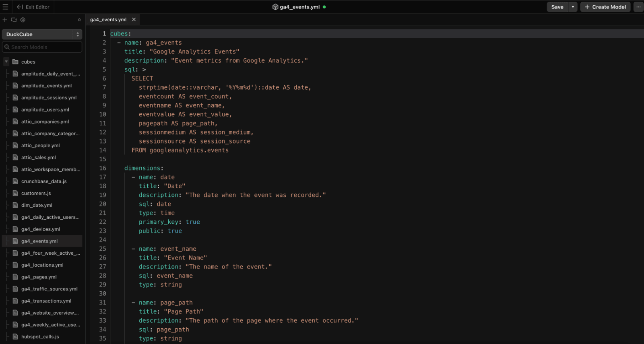The width and height of the screenshot is (644, 344).
Task: Open amplitude_users.yml file
Action: (45, 109)
